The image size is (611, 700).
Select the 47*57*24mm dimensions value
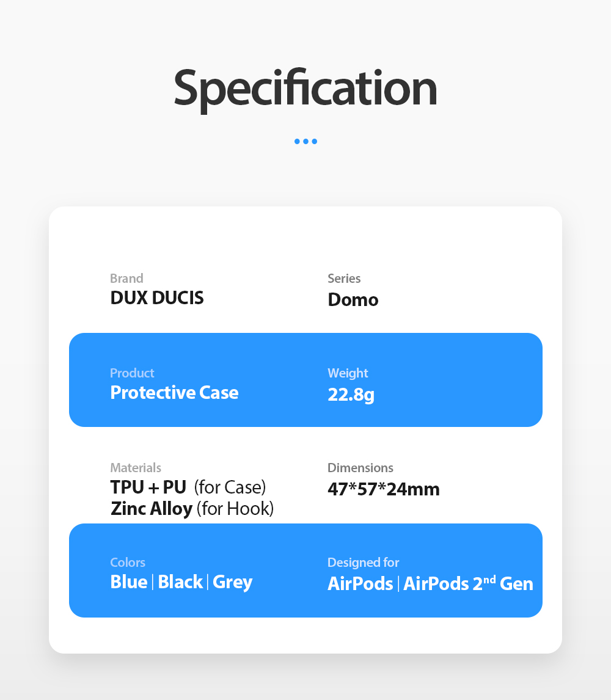point(384,489)
